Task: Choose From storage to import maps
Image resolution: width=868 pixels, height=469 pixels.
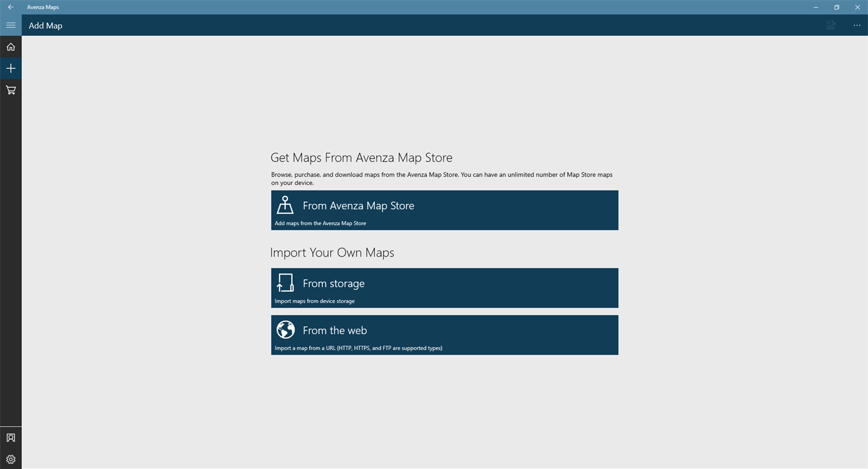Action: [x=445, y=288]
